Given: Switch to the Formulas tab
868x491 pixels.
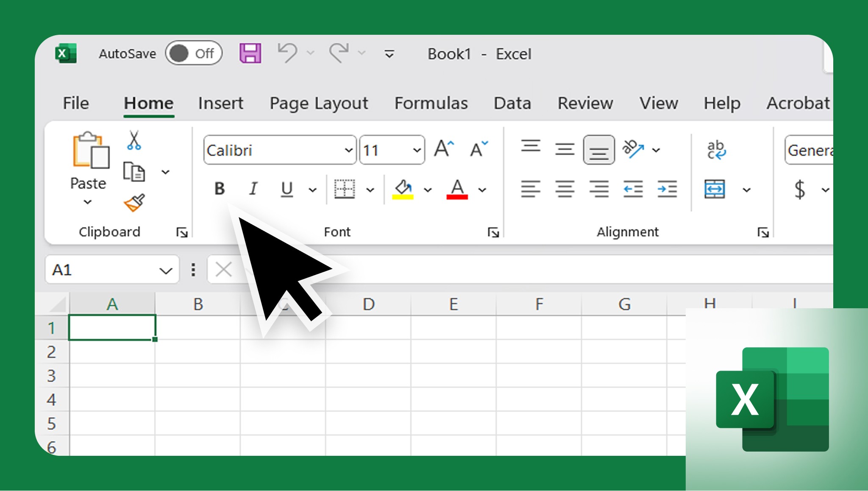Looking at the screenshot, I should (x=431, y=103).
